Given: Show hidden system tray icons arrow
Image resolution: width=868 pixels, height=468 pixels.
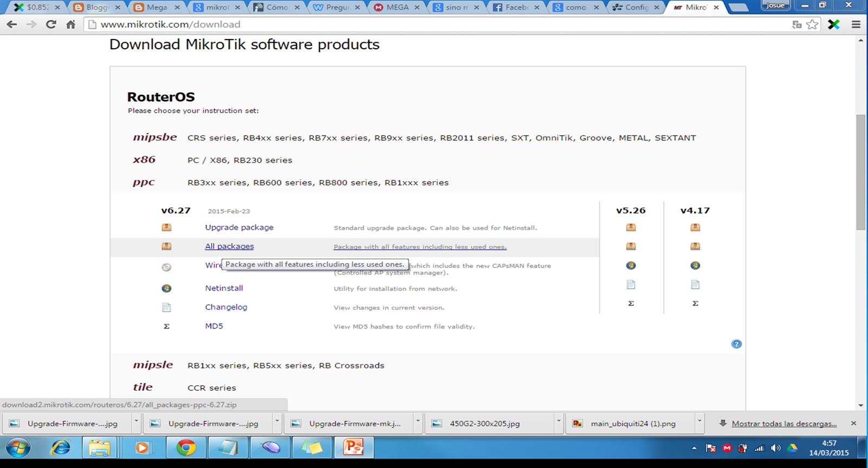Looking at the screenshot, I should point(694,448).
